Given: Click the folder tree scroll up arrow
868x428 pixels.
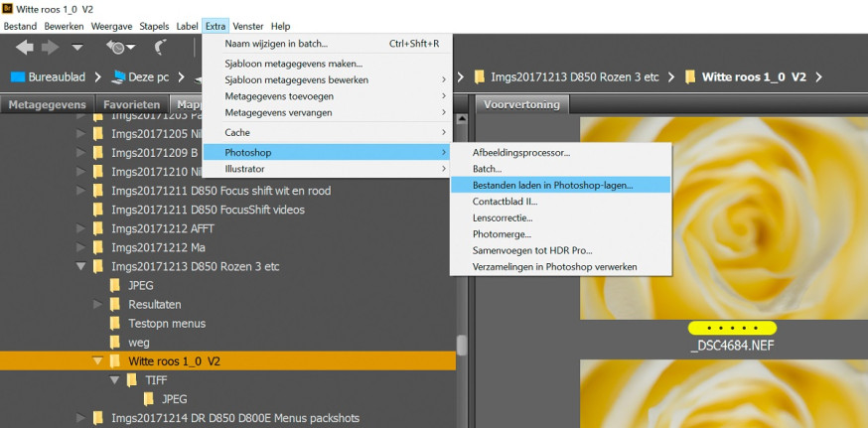Looking at the screenshot, I should [x=461, y=119].
